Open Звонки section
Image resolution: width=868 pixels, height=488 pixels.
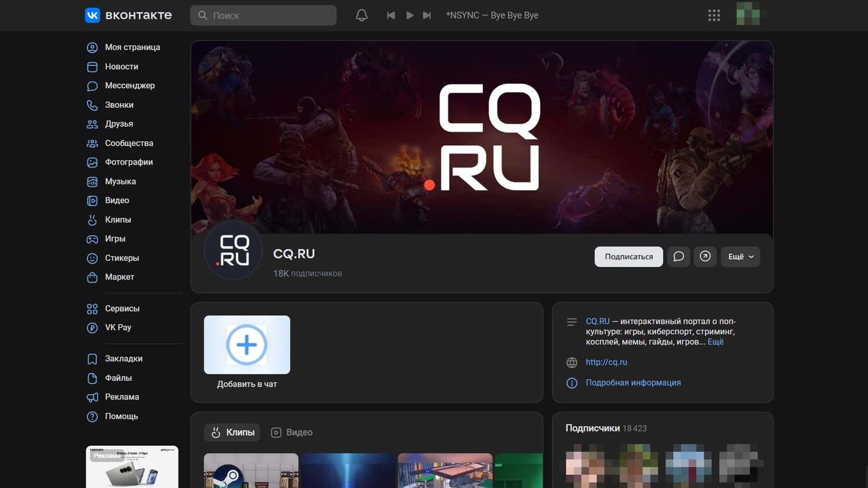(x=119, y=105)
